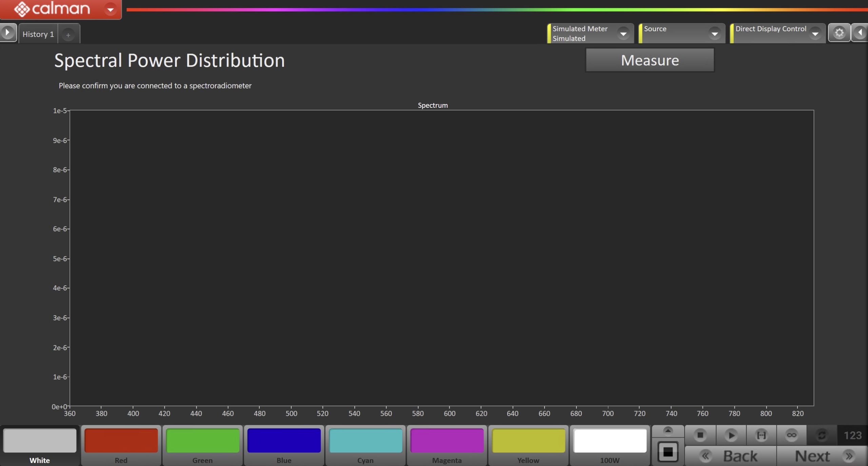Click the single read bracket icon
This screenshot has height=466, width=868.
(x=761, y=435)
